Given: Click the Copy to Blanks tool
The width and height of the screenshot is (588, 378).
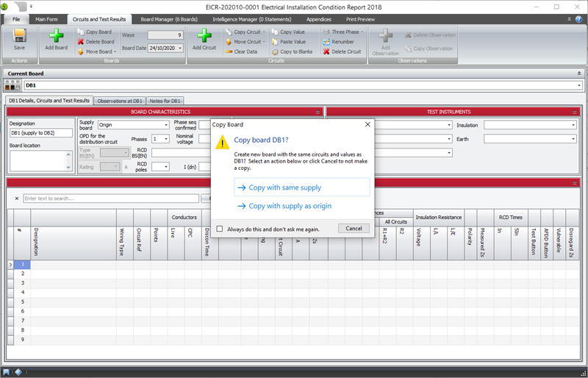Looking at the screenshot, I should coord(292,51).
